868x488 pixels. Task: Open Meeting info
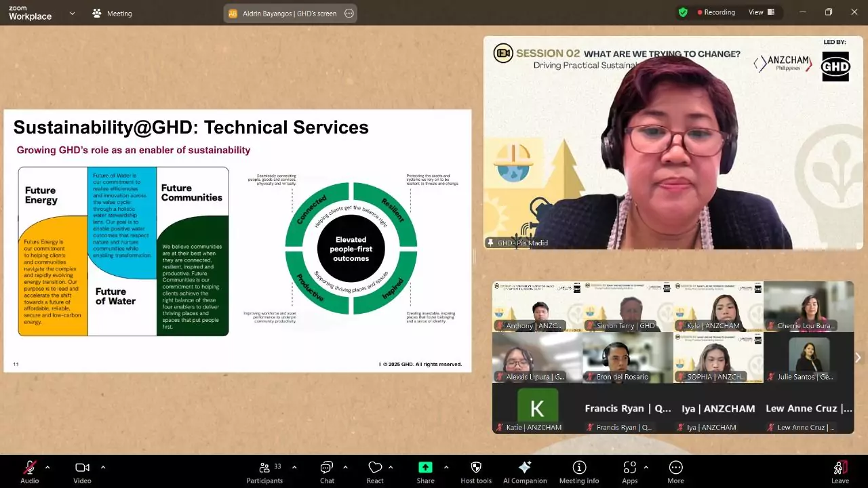[579, 472]
